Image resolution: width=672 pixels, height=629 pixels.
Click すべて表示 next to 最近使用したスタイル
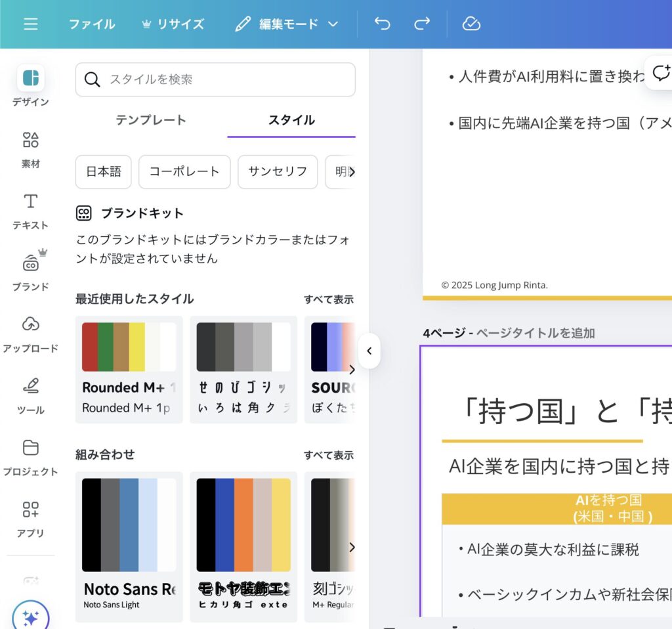point(328,299)
